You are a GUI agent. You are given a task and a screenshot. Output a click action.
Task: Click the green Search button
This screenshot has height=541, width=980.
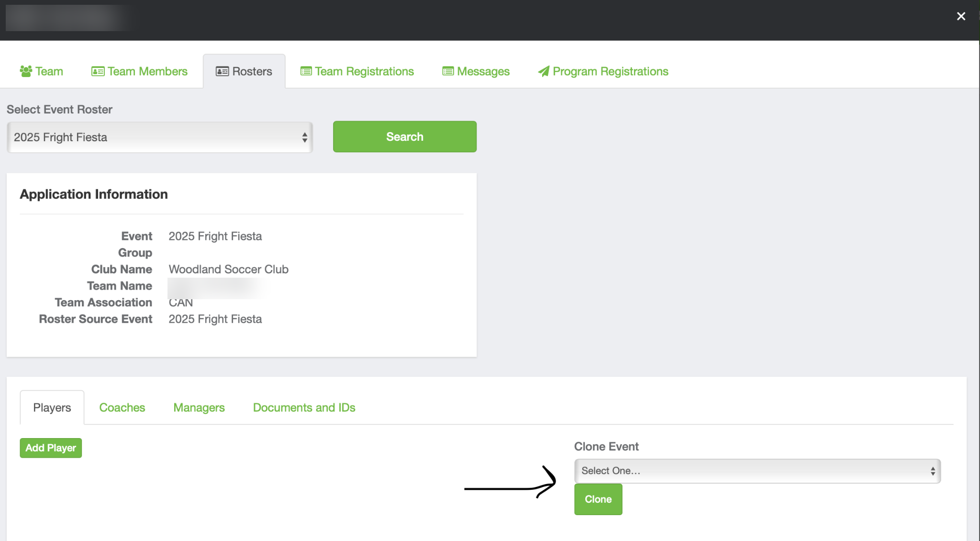click(x=405, y=136)
